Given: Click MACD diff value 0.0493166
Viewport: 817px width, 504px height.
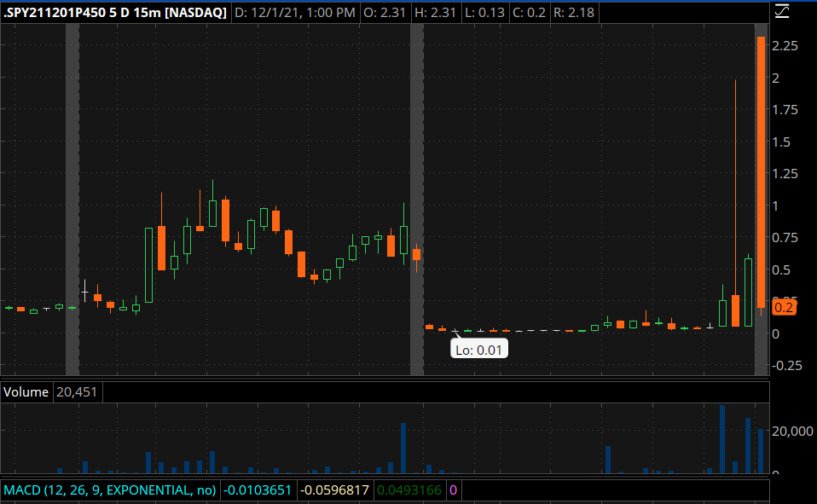Looking at the screenshot, I should (409, 490).
